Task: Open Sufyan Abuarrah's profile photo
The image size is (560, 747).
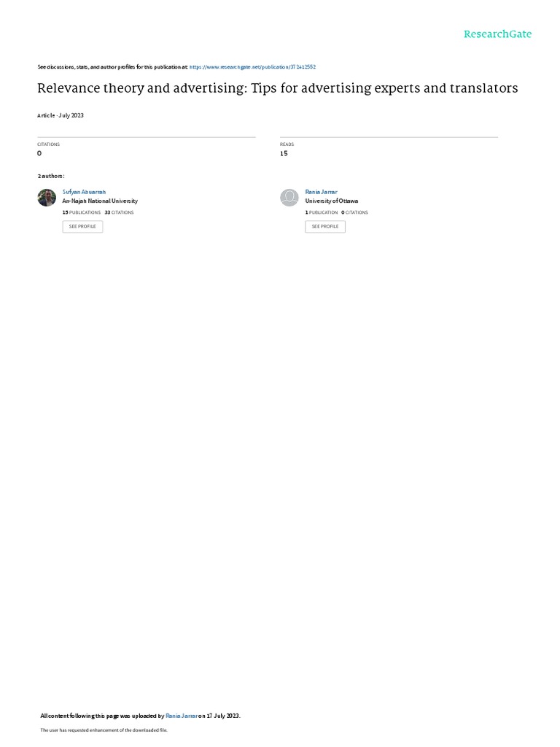Action: pos(47,198)
